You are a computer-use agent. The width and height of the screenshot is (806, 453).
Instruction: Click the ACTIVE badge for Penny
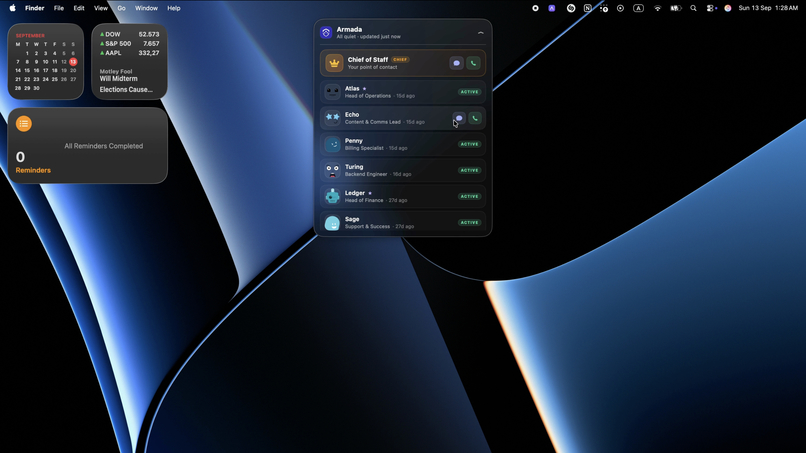coord(469,144)
